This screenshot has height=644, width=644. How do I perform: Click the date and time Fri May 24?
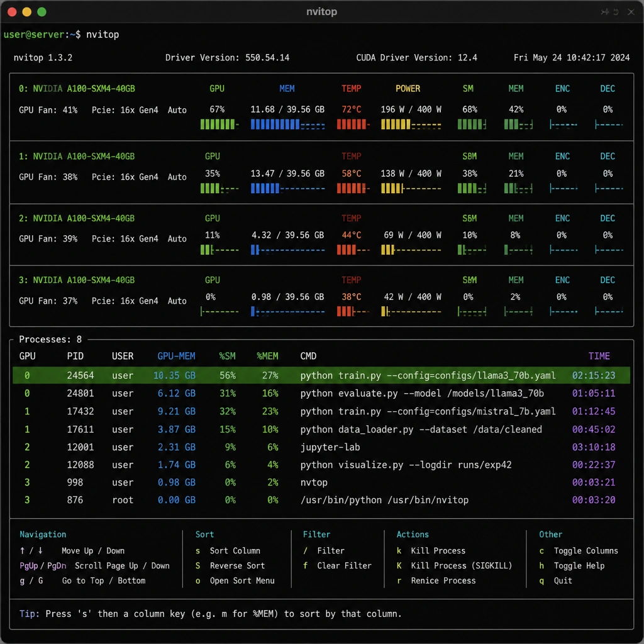[x=571, y=57]
